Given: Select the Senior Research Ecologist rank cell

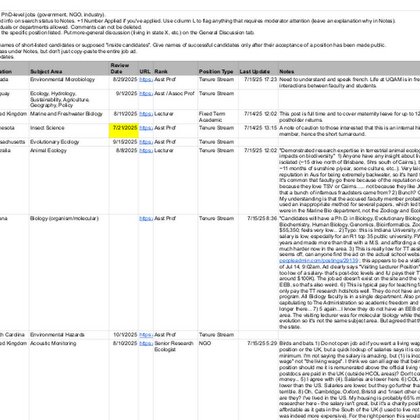Looking at the screenshot, I should (175, 380).
